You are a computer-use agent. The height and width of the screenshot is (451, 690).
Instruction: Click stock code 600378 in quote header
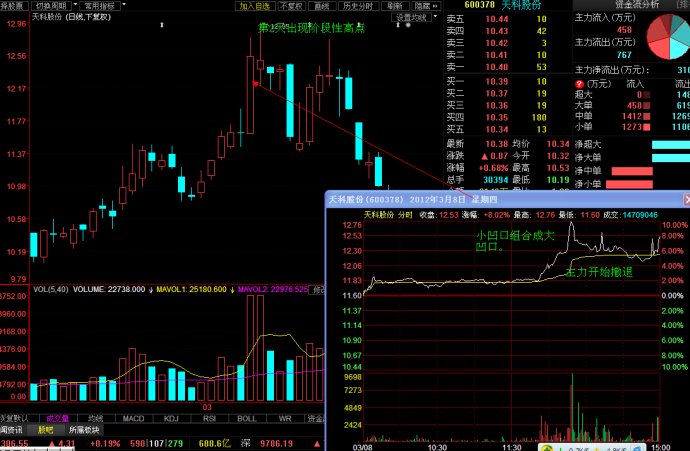tap(480, 4)
